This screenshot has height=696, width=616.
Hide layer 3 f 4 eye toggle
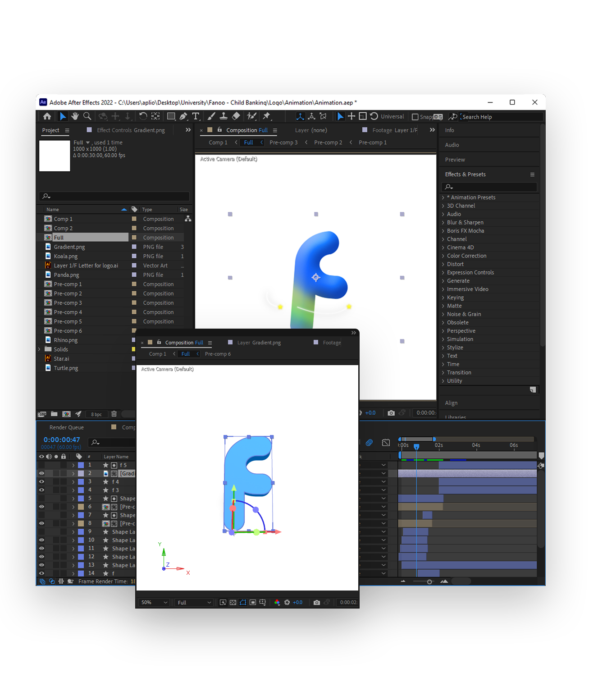click(41, 481)
